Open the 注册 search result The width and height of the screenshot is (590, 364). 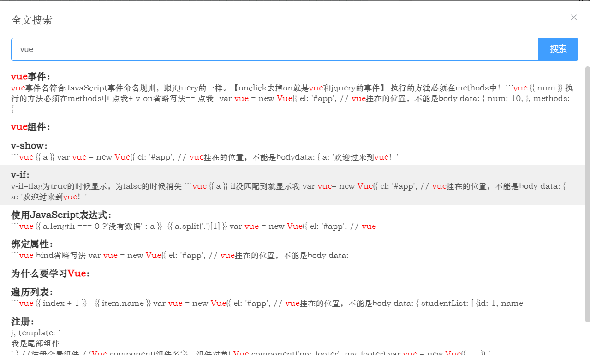point(23,322)
